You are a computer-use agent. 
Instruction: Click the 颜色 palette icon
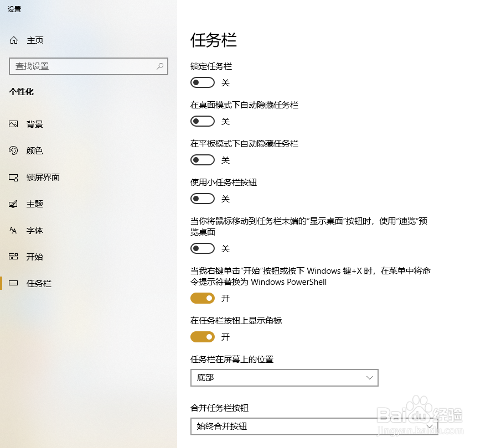(13, 150)
